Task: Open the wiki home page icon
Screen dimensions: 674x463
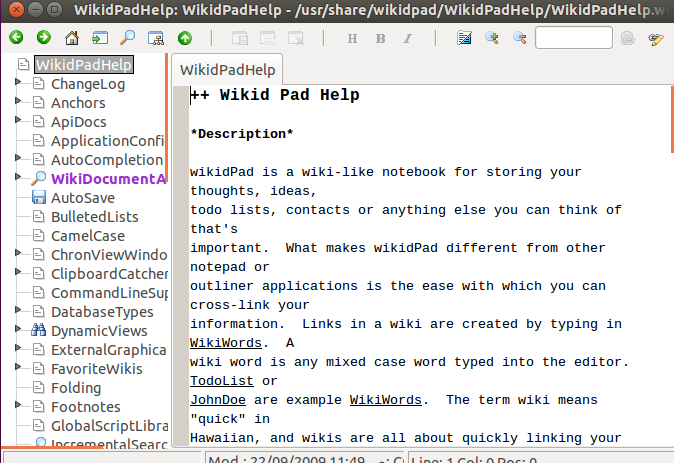Action: click(72, 38)
